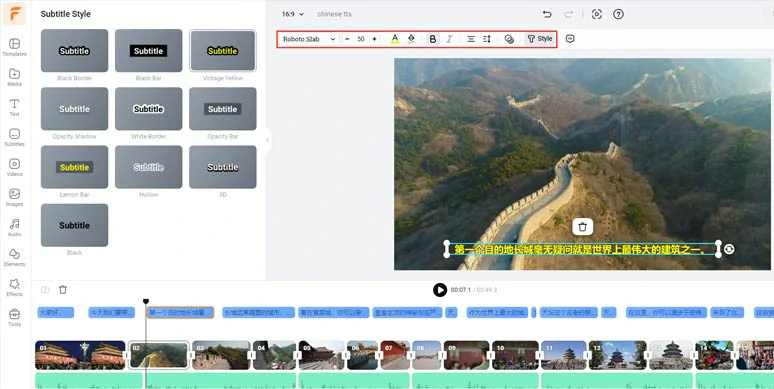Open the Images panel in sidebar
The width and height of the screenshot is (774, 389).
tap(14, 197)
